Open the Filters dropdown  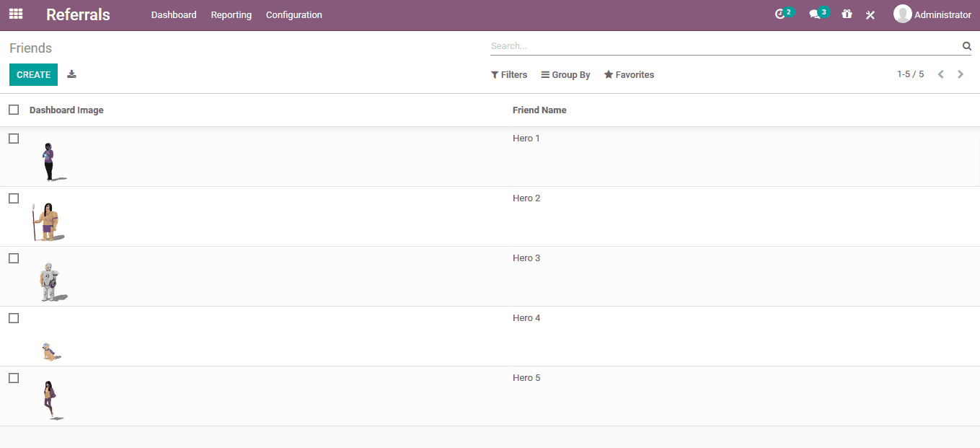click(x=509, y=75)
